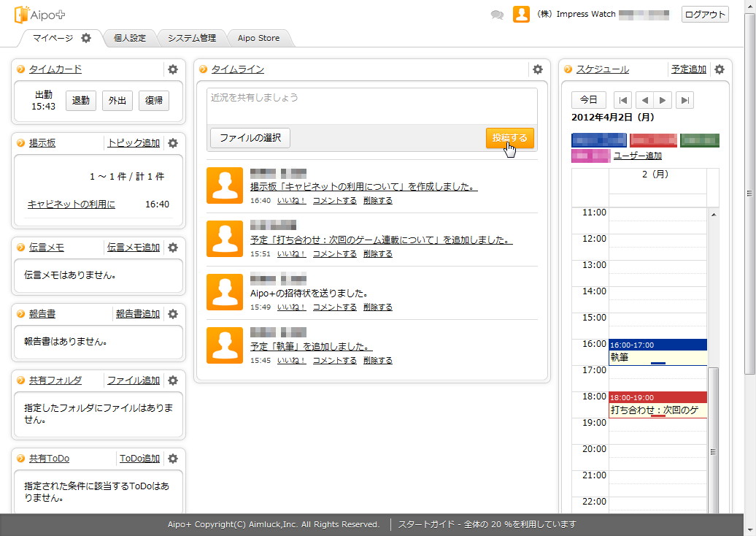Open the スケジュール panel settings gear
The image size is (756, 536).
(720, 69)
